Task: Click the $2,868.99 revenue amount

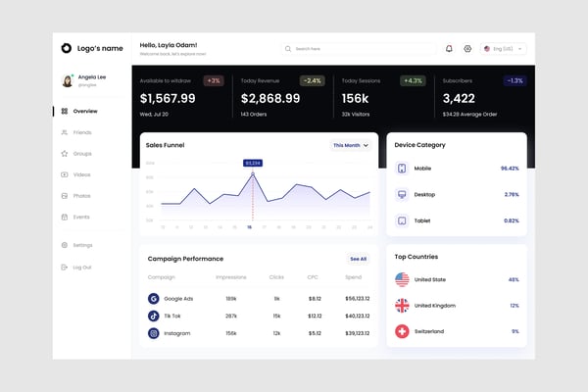Action: tap(270, 98)
